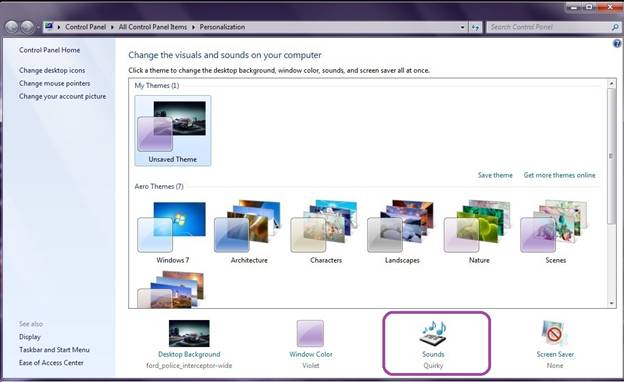
Task: Open Change your account picture link
Action: tap(62, 96)
